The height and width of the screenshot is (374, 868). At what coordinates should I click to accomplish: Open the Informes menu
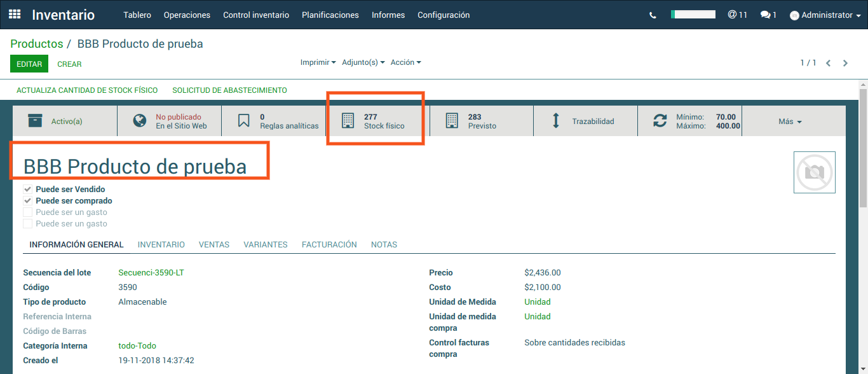point(388,15)
